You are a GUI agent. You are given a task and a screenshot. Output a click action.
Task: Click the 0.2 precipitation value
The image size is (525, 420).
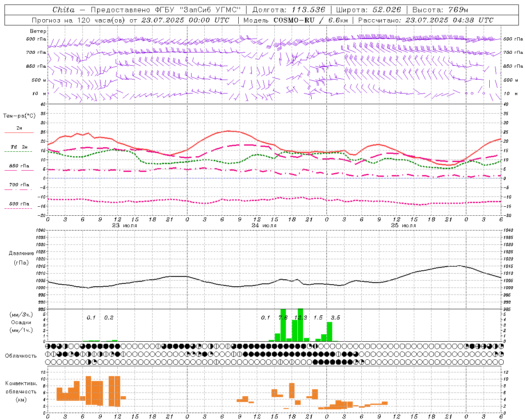pyautogui.click(x=109, y=317)
